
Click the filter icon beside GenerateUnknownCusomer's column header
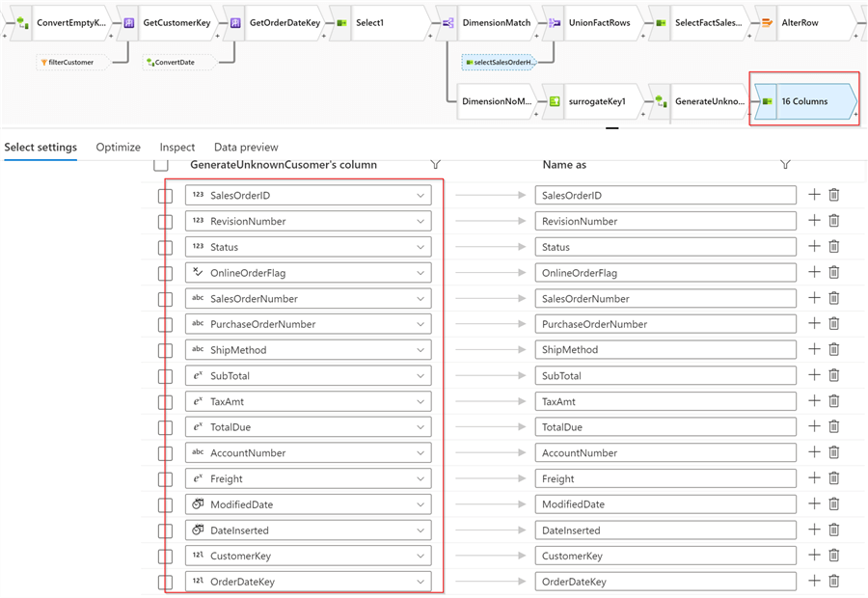[436, 164]
